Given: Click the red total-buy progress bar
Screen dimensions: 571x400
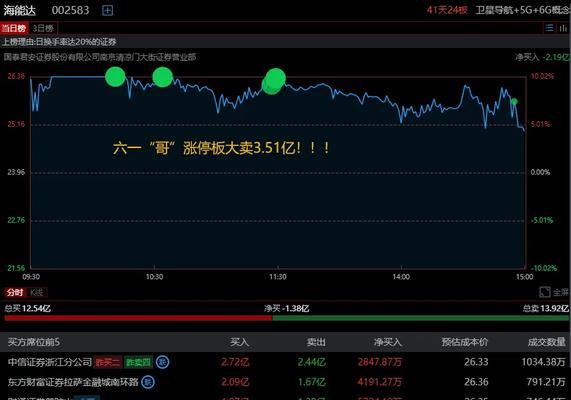Looking at the screenshot, I should pyautogui.click(x=138, y=318).
